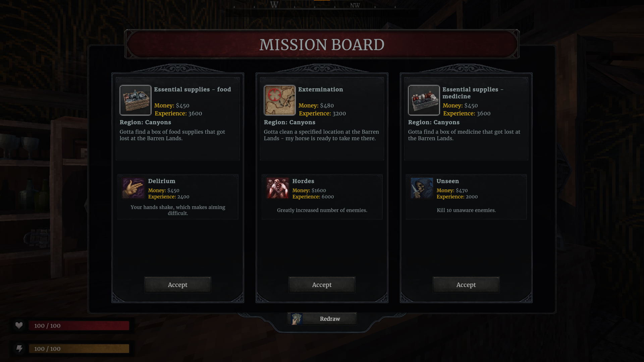Click the heart health icon
The height and width of the screenshot is (362, 644).
(19, 325)
